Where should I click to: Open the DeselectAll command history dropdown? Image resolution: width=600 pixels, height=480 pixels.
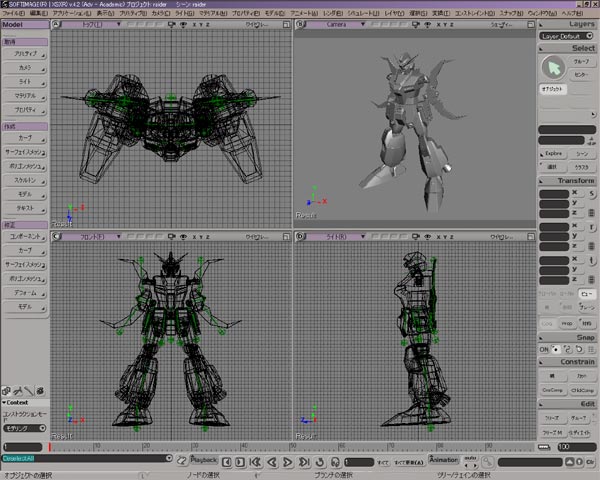coord(169,458)
